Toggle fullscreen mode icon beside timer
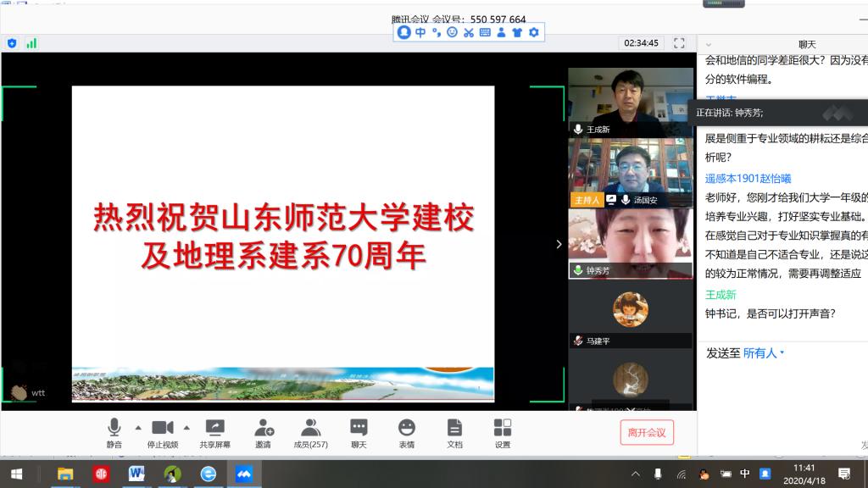Viewport: 868px width, 488px height. click(679, 42)
